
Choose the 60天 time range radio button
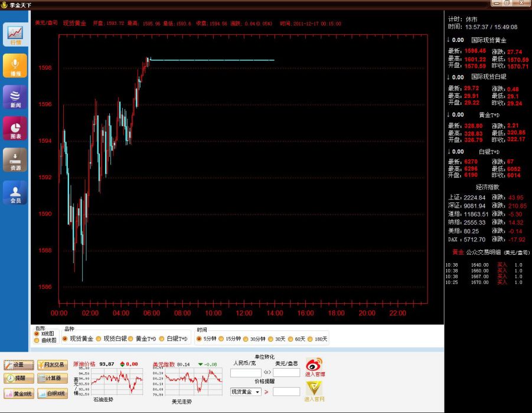pos(291,339)
